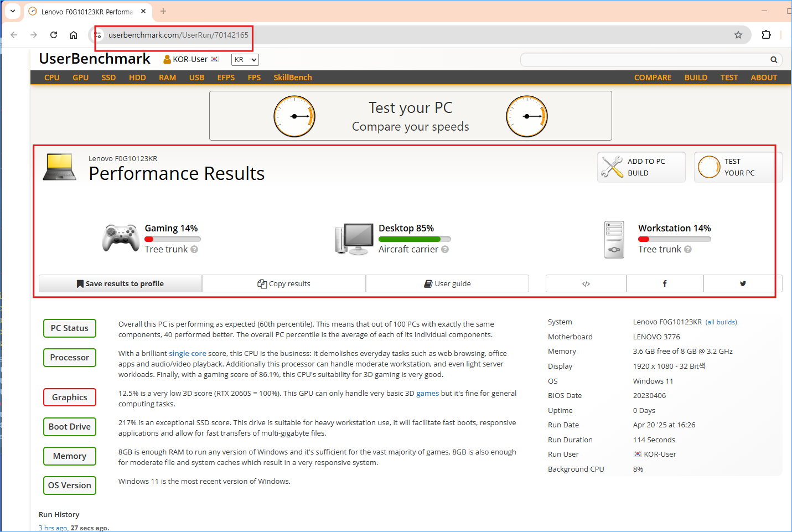Open the EFPS menu
Viewport: 792px width, 532px height.
pyautogui.click(x=226, y=78)
